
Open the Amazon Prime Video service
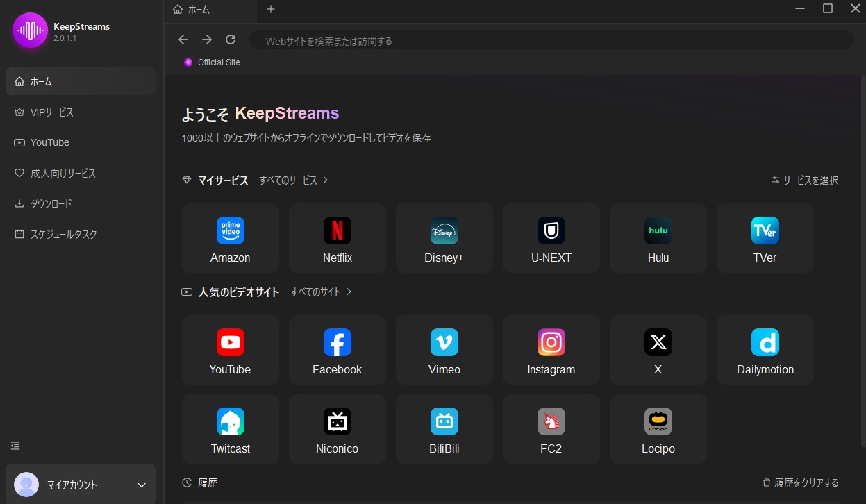230,237
